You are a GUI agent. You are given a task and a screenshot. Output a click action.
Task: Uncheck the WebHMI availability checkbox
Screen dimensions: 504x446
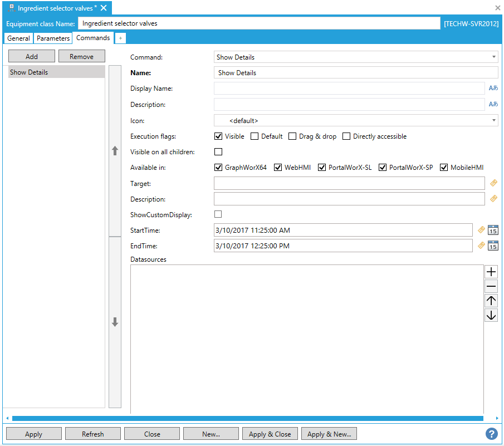coord(278,168)
